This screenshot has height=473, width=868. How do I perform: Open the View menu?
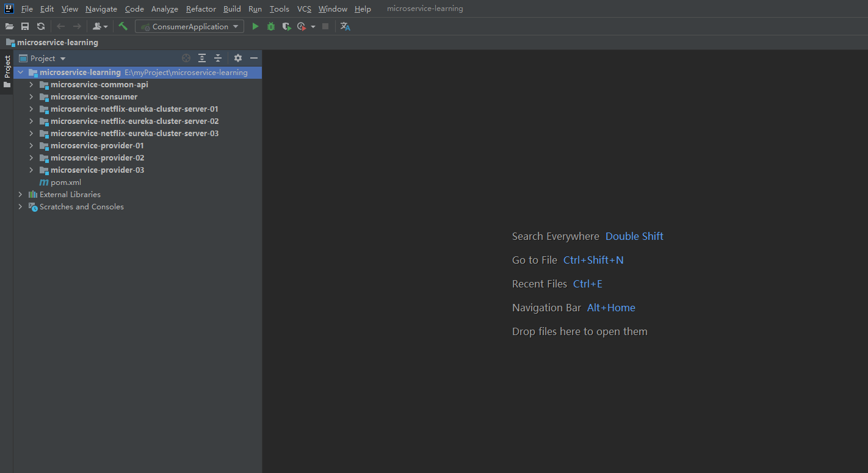(x=70, y=9)
